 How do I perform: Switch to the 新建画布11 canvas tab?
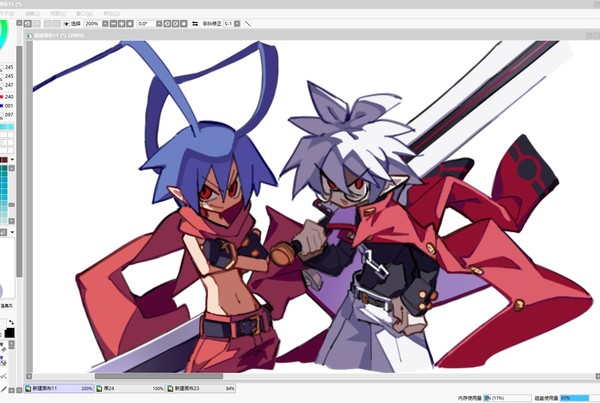point(59,388)
